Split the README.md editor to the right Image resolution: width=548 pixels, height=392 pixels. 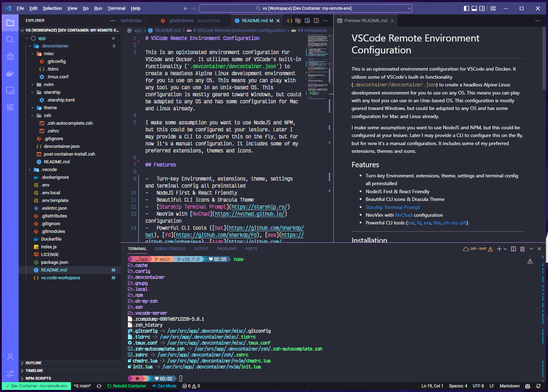tap(316, 21)
